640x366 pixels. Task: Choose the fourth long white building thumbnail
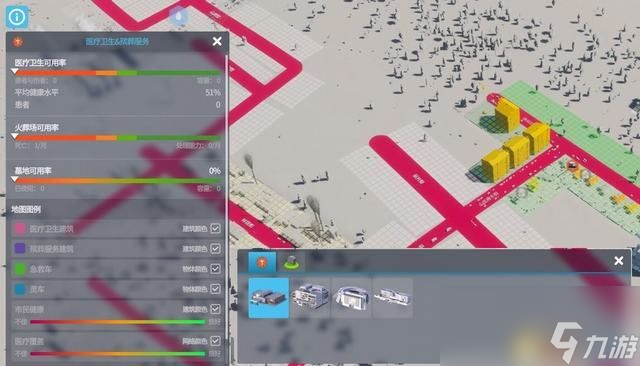(x=393, y=298)
